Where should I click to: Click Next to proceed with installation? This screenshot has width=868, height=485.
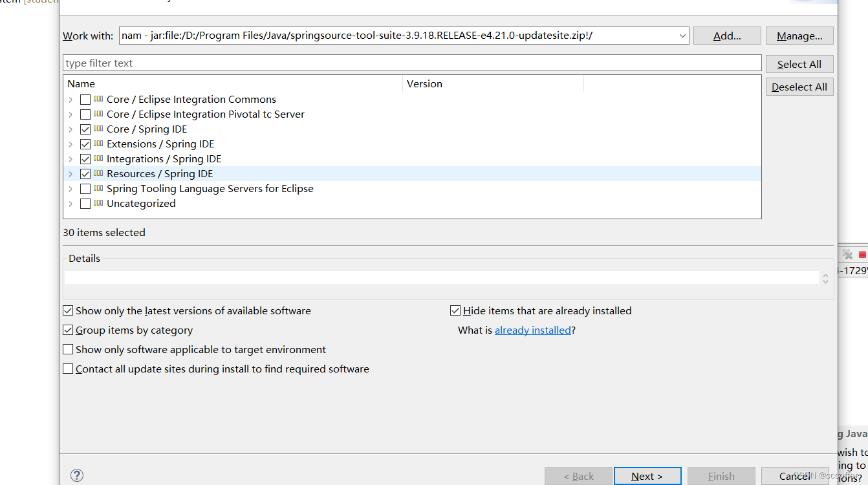[x=647, y=475]
